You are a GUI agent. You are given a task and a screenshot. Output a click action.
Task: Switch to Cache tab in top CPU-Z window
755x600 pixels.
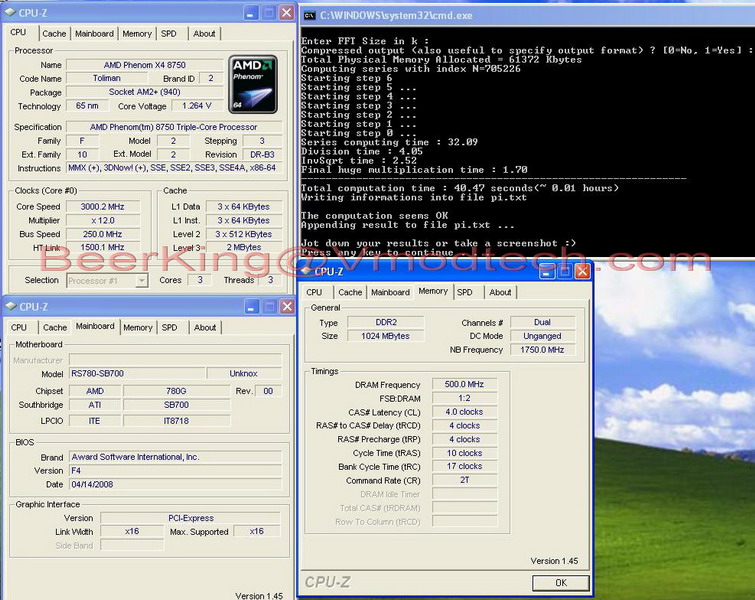pos(54,34)
